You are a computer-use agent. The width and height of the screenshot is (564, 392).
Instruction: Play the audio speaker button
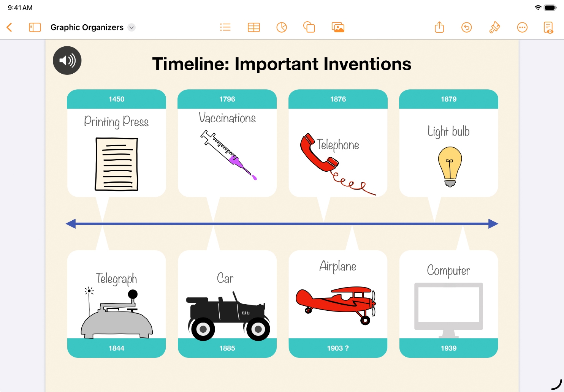pos(67,60)
